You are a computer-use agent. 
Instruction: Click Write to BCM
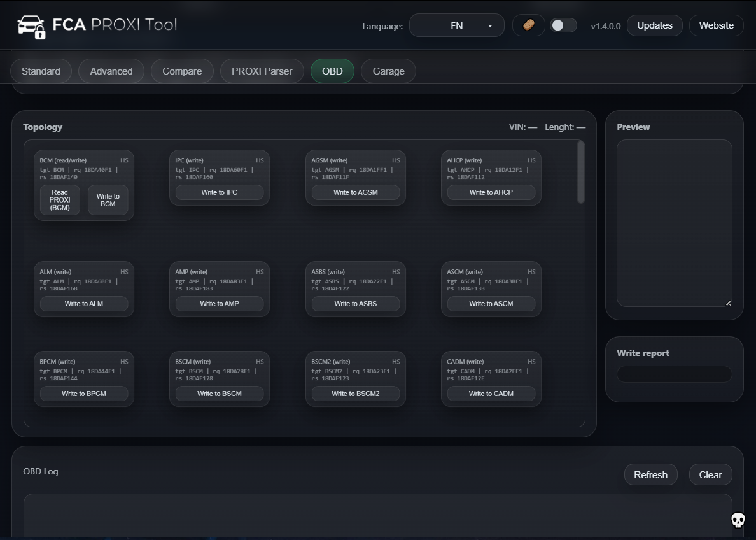click(x=108, y=200)
